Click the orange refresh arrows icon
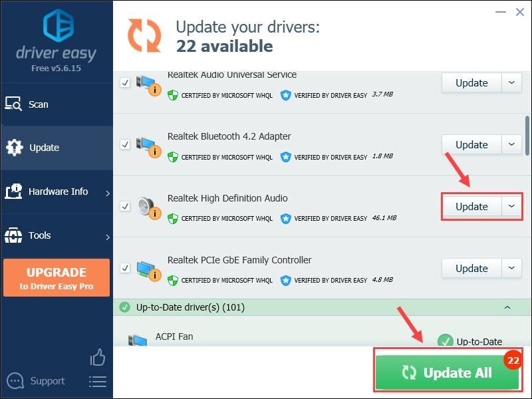The height and width of the screenshot is (399, 532). [x=144, y=36]
